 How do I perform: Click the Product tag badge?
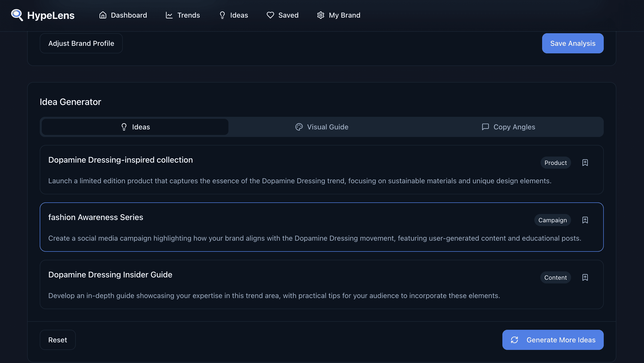tap(556, 163)
